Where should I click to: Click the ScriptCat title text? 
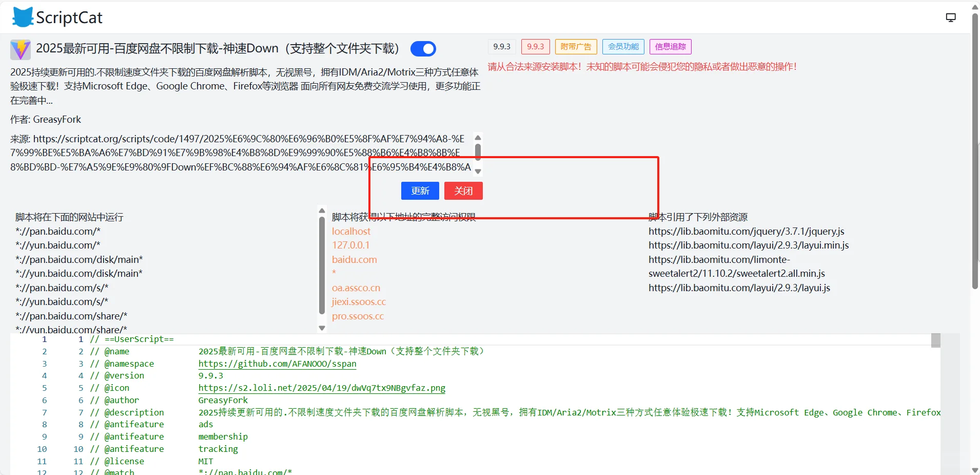tap(69, 17)
